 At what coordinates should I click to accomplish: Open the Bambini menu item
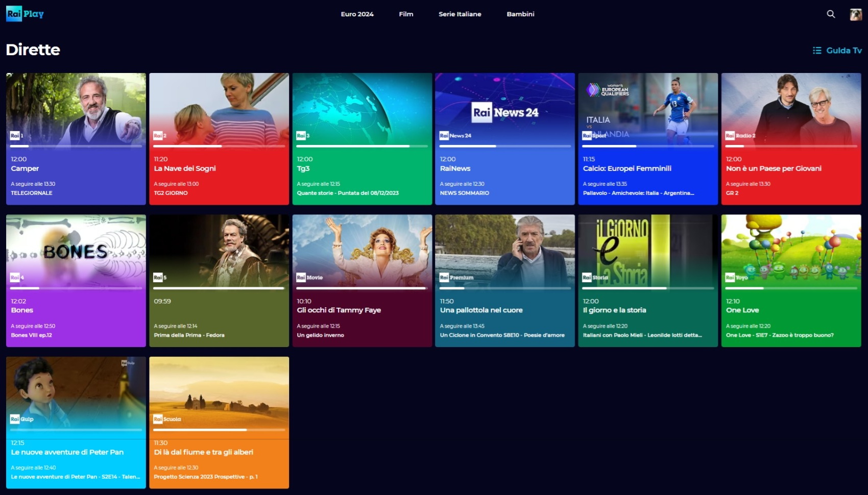pyautogui.click(x=520, y=14)
